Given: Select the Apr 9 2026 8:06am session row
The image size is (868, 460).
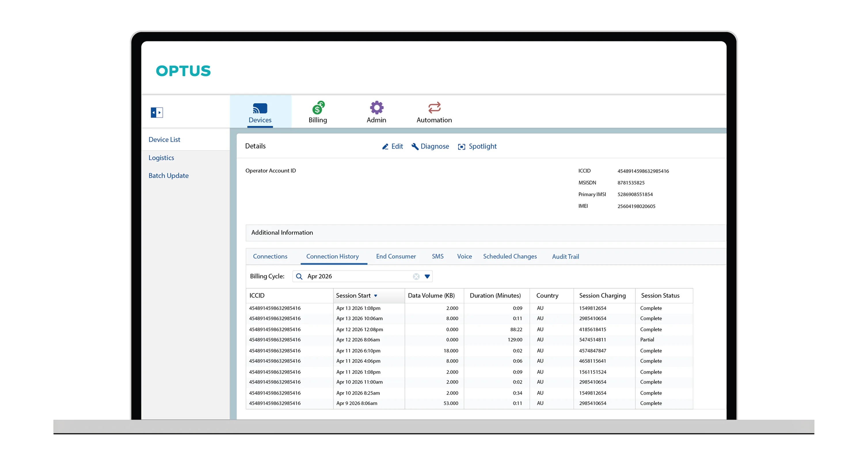Looking at the screenshot, I should coord(469,403).
